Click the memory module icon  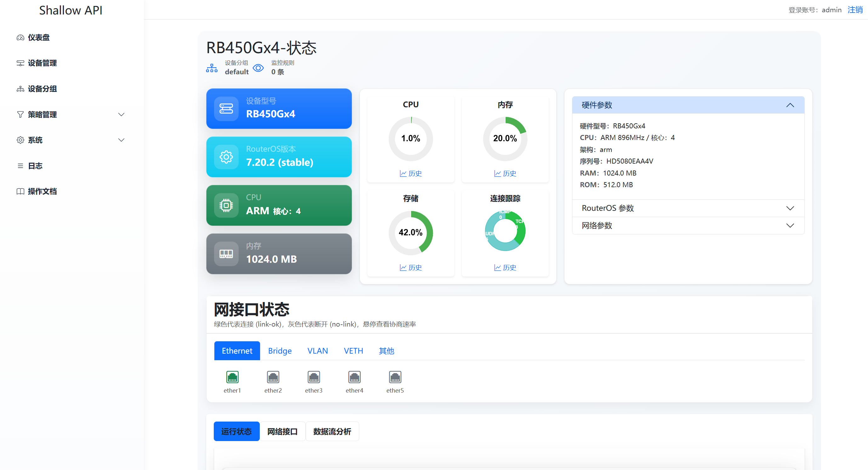(x=226, y=254)
